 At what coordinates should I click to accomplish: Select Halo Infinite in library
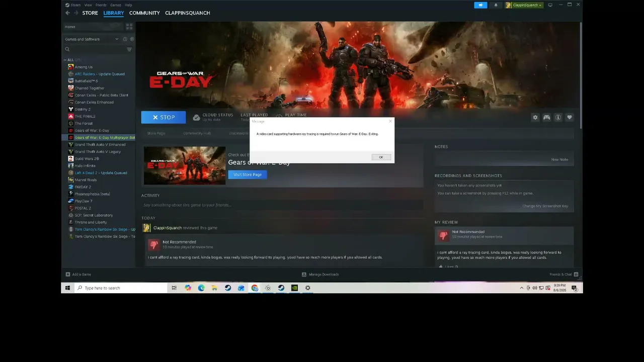pyautogui.click(x=85, y=165)
